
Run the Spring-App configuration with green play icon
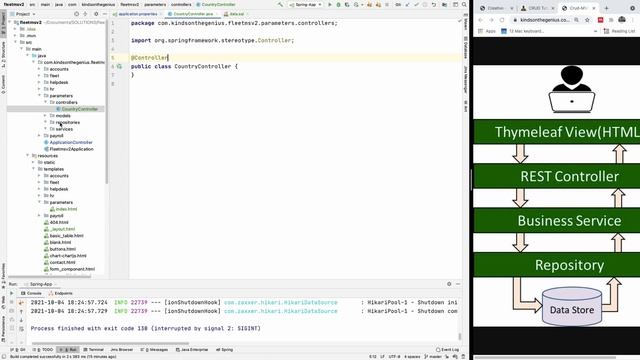coord(330,4)
